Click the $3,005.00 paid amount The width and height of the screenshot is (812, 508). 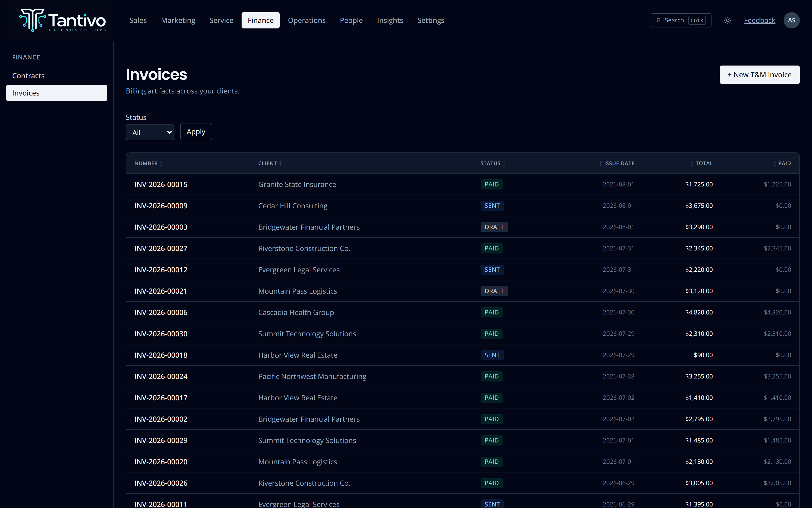pyautogui.click(x=777, y=483)
